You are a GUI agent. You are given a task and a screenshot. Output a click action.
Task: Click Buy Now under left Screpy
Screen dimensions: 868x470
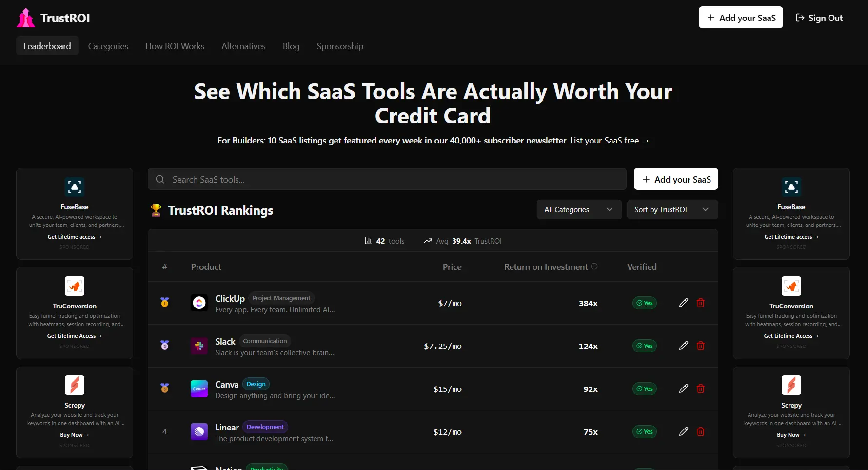point(75,435)
